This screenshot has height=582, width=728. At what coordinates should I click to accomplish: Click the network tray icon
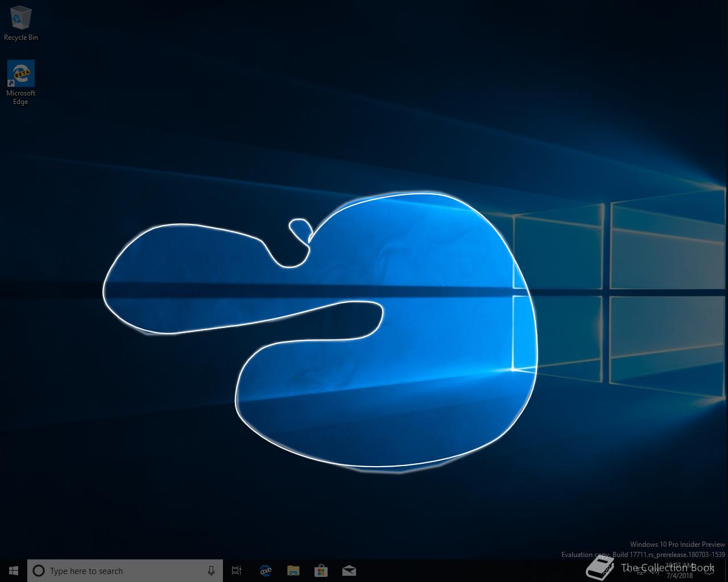641,571
